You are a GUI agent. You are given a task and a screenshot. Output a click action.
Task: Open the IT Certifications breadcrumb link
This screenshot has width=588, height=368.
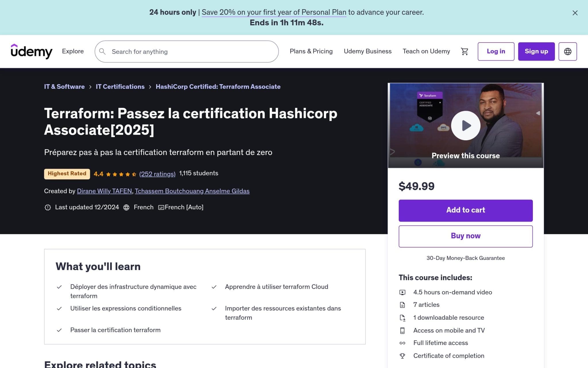click(120, 86)
